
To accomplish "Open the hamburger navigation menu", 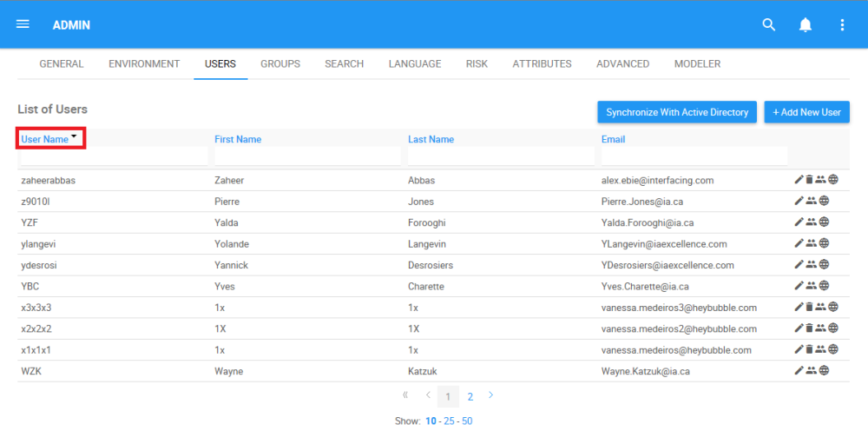I will coord(23,24).
